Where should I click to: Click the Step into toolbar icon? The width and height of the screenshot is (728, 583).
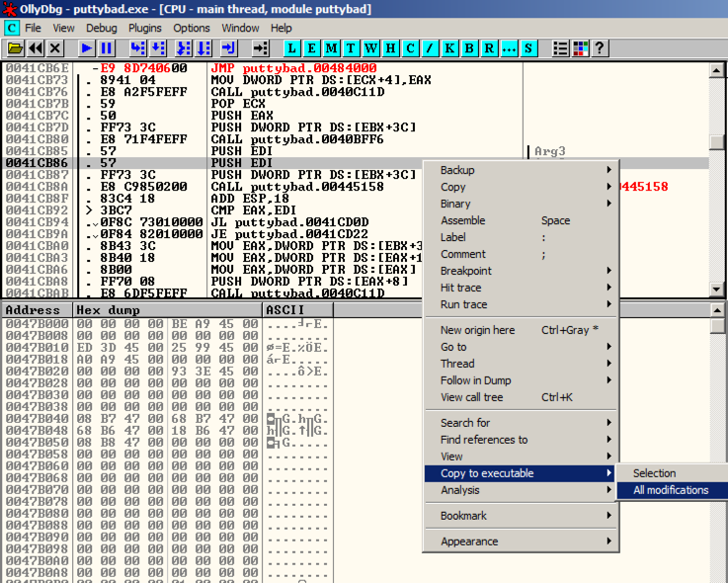(x=138, y=48)
